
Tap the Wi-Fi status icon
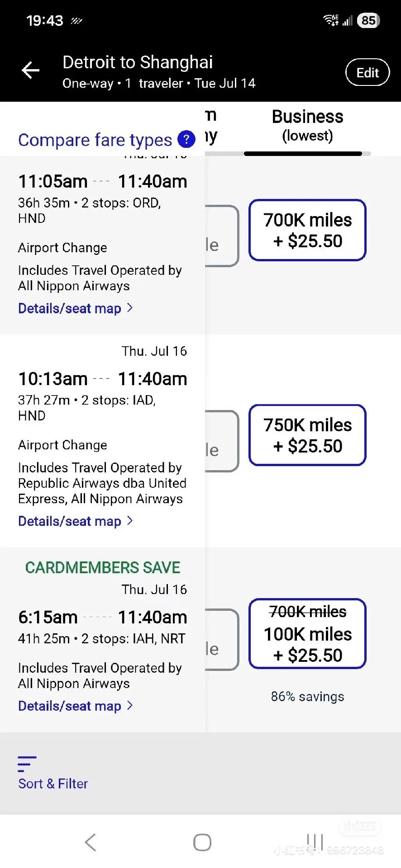(x=330, y=20)
